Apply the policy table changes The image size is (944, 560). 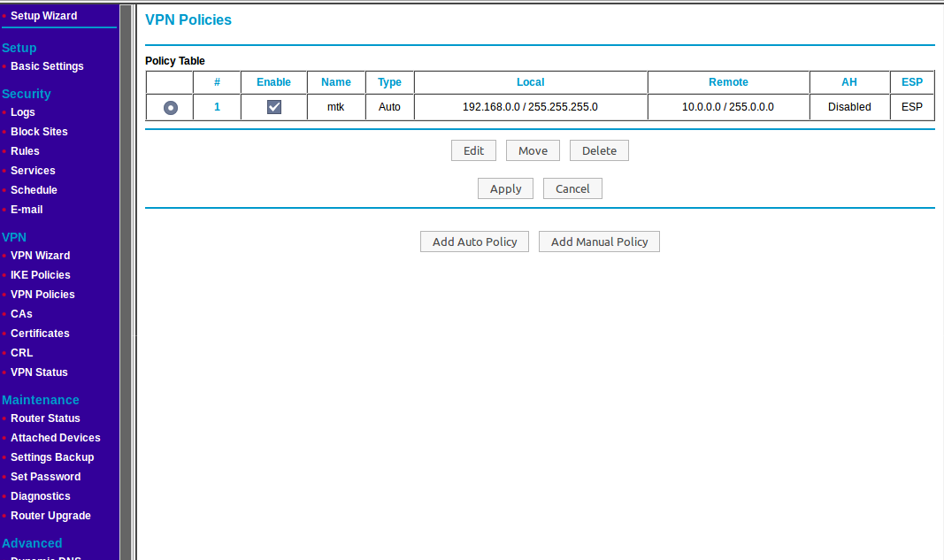505,188
